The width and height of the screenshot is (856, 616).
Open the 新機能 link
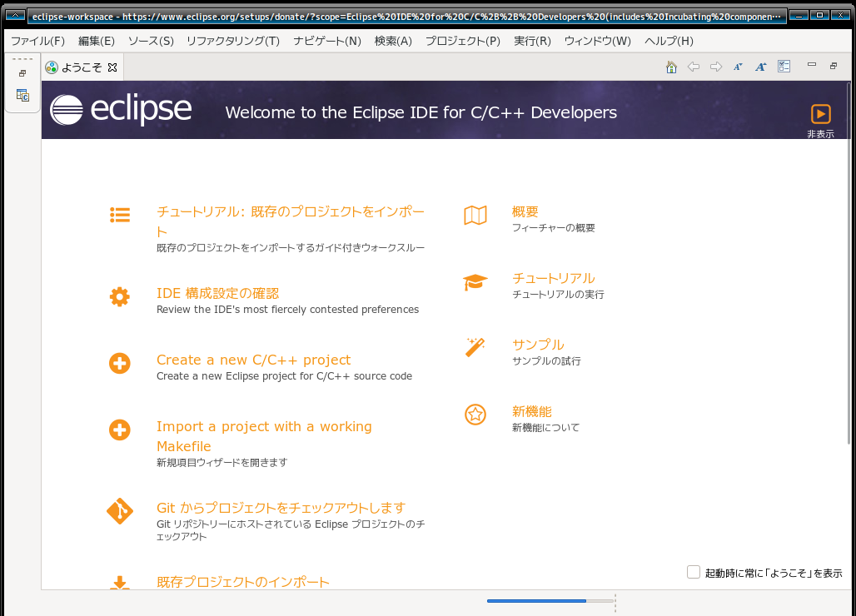(532, 411)
